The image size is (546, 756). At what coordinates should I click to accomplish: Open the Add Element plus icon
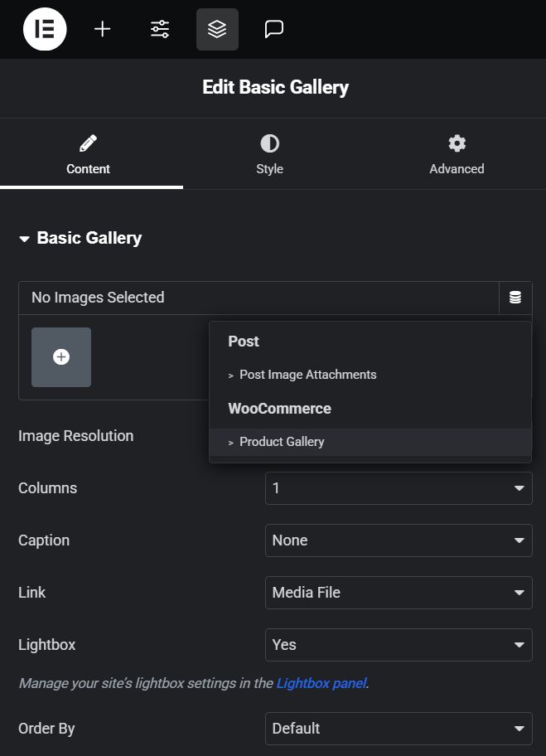(x=102, y=29)
